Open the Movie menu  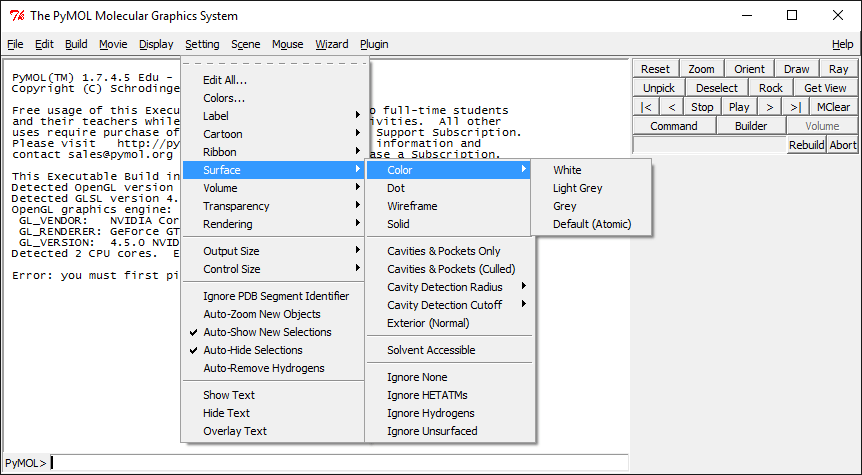[x=113, y=44]
